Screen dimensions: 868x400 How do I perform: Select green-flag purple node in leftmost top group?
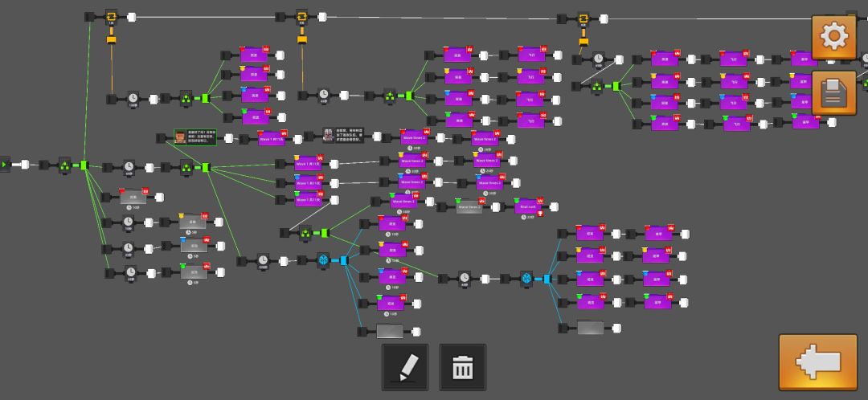pyautogui.click(x=256, y=116)
